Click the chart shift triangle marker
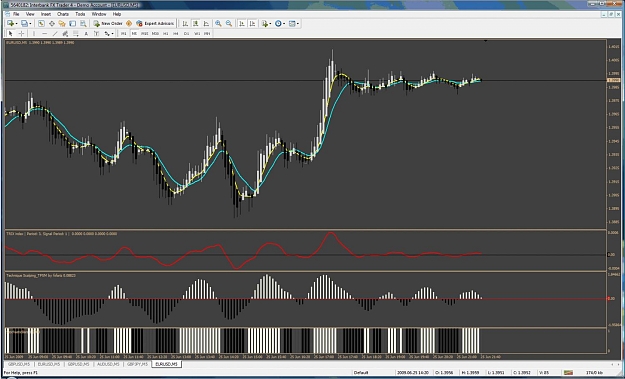625x379 pixels. 485,41
